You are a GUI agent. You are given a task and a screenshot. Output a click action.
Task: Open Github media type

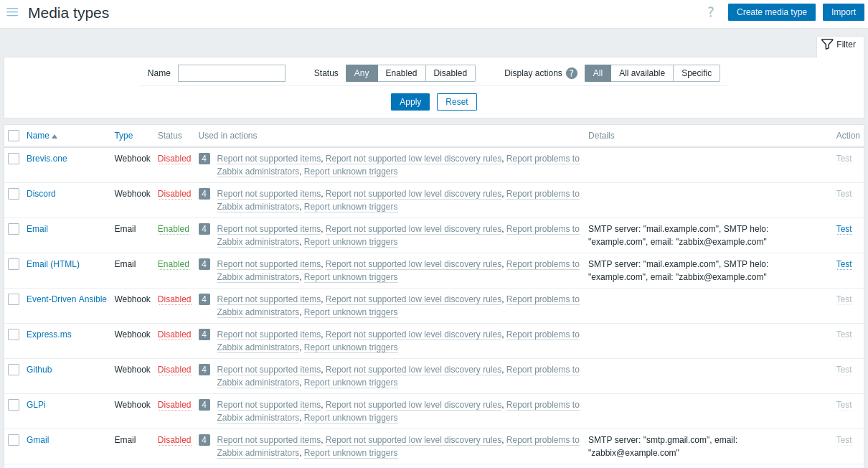coord(39,370)
